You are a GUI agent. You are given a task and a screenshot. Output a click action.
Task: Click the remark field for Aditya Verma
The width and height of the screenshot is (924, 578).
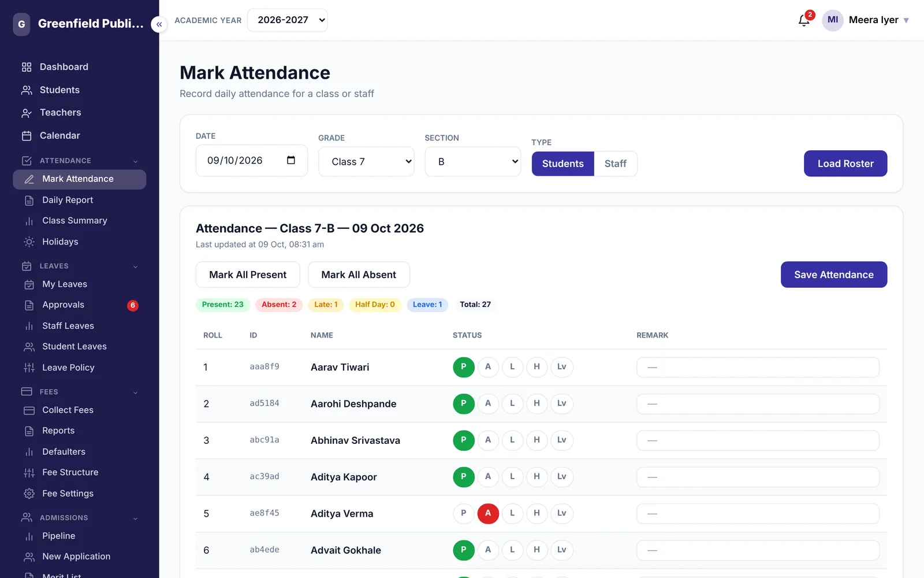click(758, 513)
